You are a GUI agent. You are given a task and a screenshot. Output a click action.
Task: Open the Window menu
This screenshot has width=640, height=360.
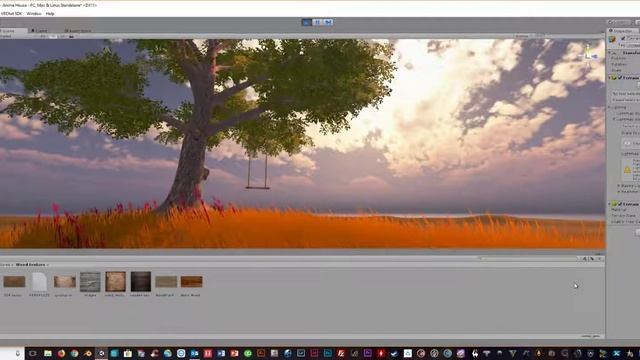tap(34, 13)
